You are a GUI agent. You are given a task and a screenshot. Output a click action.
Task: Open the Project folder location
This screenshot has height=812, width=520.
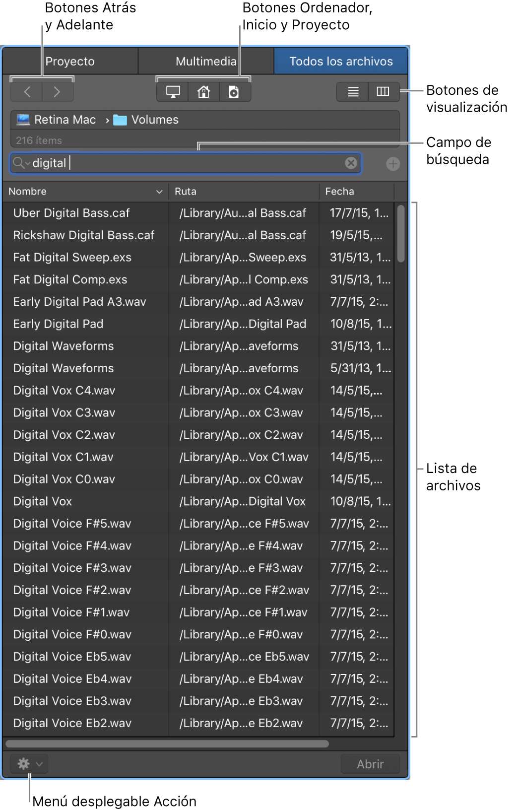[x=234, y=92]
